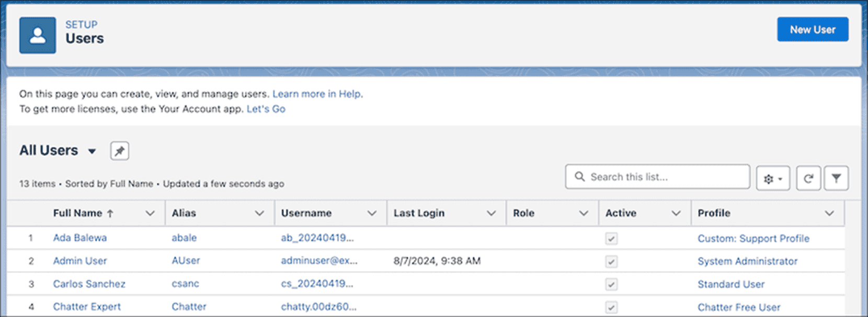Open Ada Balewa user record
Viewport: 868px width, 317px height.
(79, 238)
